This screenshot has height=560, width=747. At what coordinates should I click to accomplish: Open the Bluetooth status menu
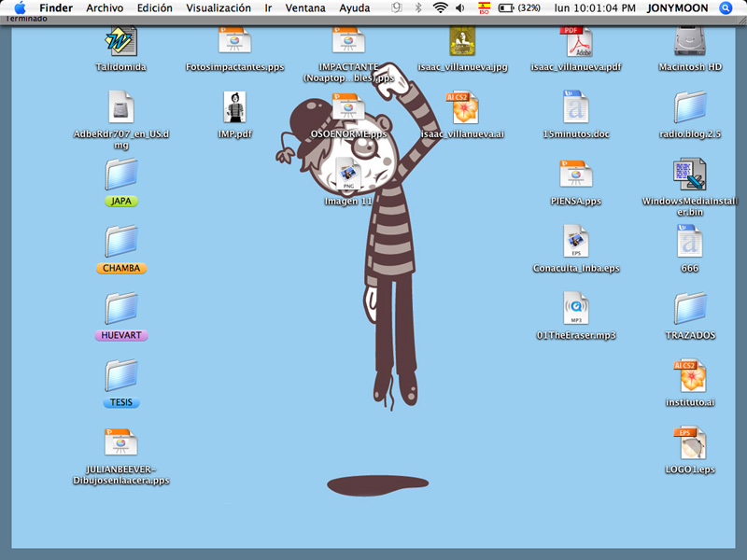(x=418, y=7)
